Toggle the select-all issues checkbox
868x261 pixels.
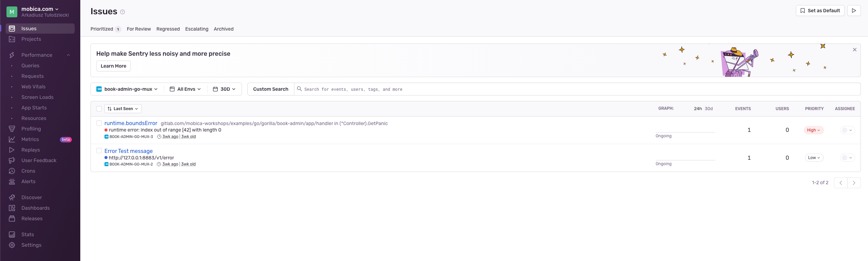[99, 109]
